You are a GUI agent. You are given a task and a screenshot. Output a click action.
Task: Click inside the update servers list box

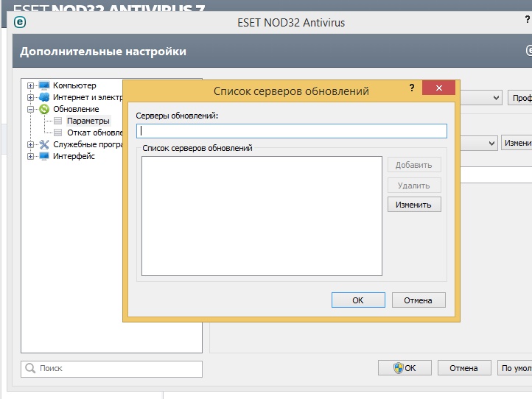click(x=262, y=216)
